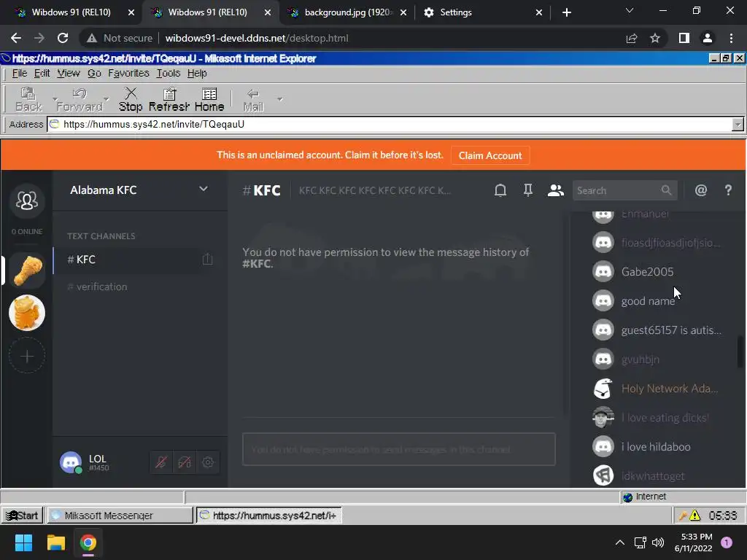The width and height of the screenshot is (747, 560).
Task: Click the search magnifier icon
Action: pos(666,190)
